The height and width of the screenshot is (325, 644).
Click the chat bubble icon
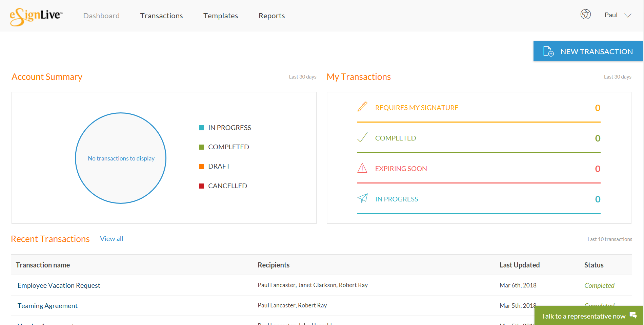tap(633, 316)
